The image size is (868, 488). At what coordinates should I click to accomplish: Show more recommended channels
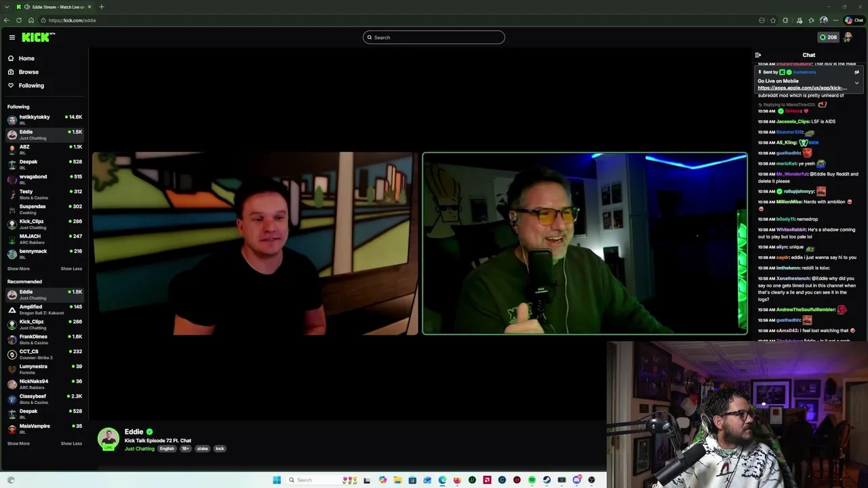(18, 443)
